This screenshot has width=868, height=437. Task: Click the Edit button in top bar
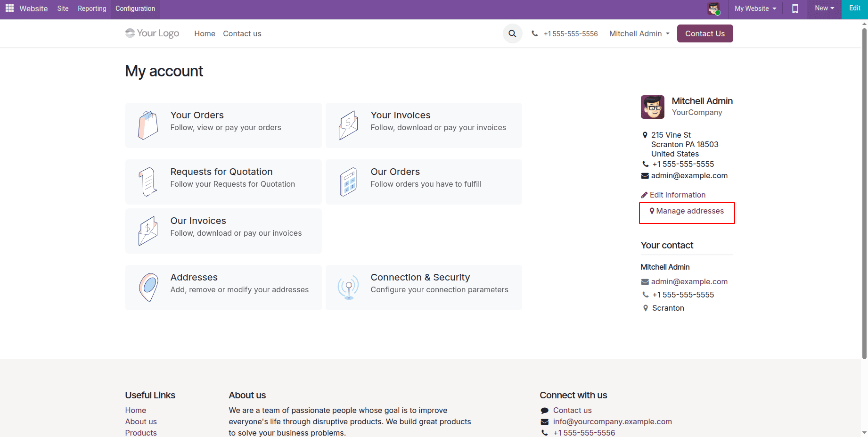(855, 8)
